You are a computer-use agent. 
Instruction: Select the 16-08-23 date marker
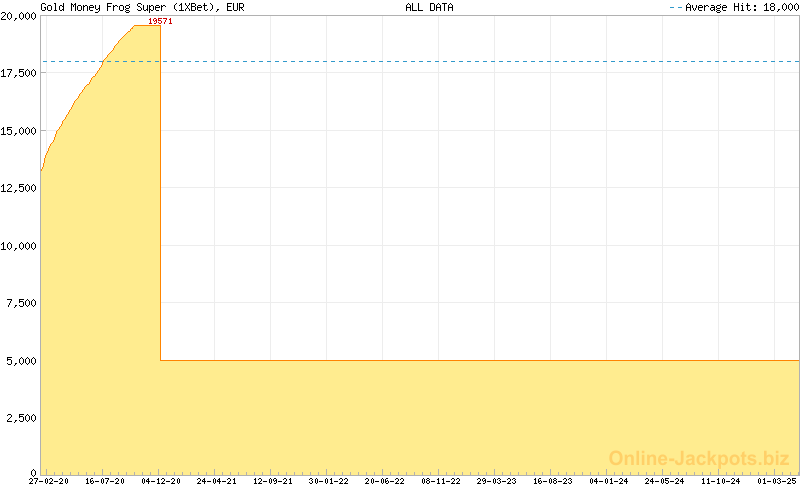tap(553, 481)
